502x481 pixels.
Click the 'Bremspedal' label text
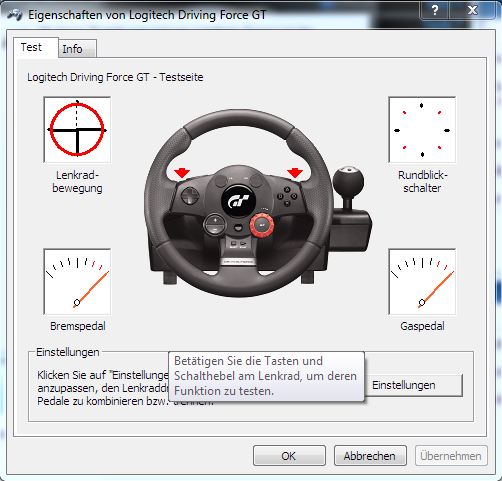[78, 326]
